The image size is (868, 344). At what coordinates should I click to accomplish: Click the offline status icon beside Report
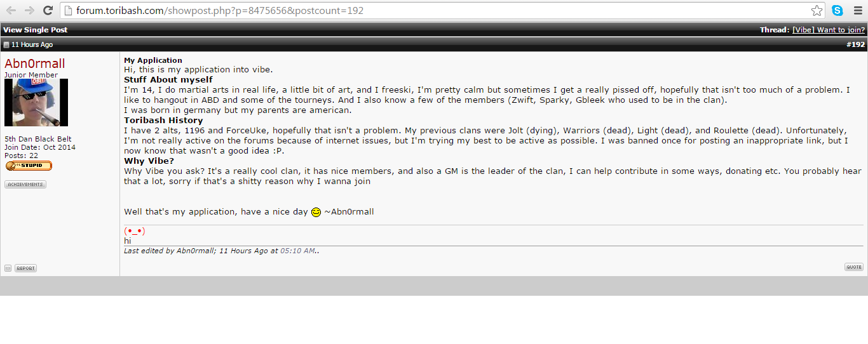click(8, 268)
